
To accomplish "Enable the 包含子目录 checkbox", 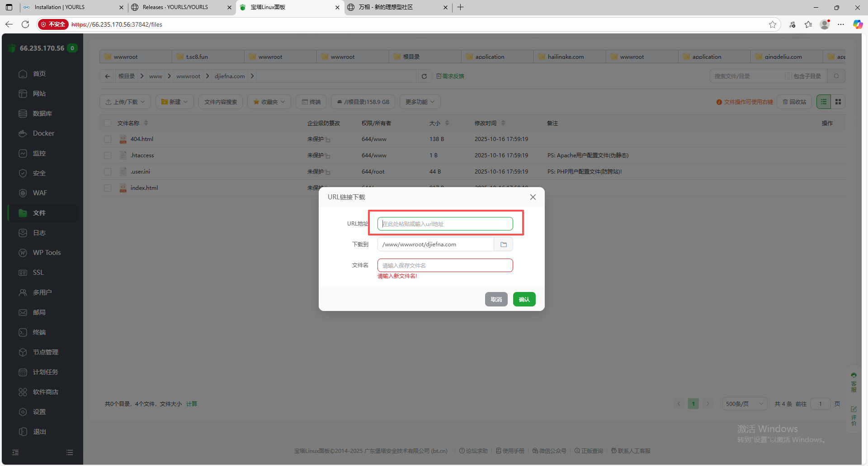I will (788, 76).
